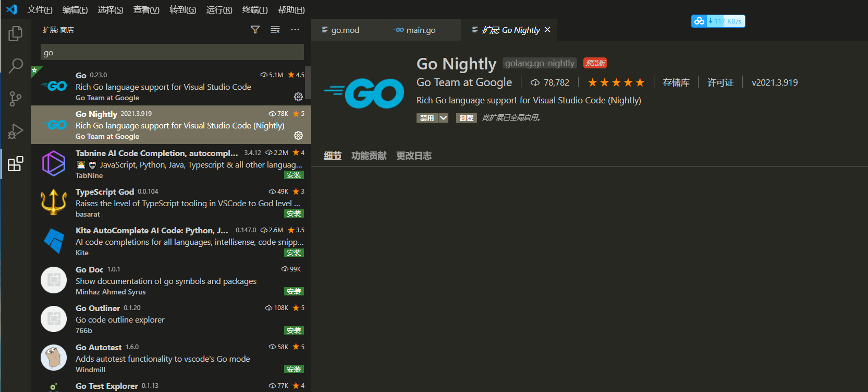The image size is (868, 392).
Task: Open Source Control view in activity bar
Action: tap(16, 99)
